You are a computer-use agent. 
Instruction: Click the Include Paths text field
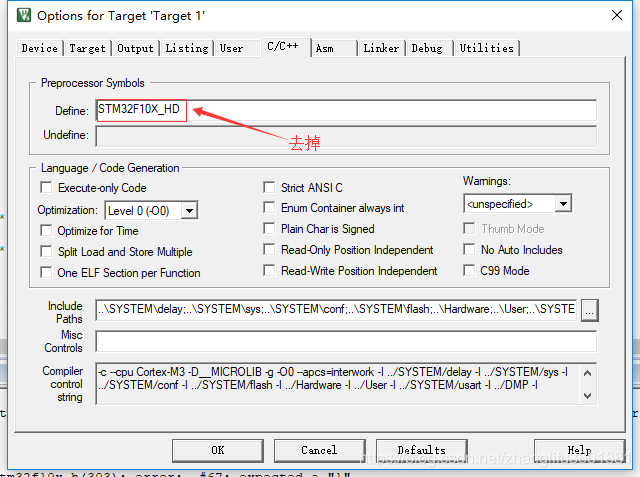coord(336,309)
